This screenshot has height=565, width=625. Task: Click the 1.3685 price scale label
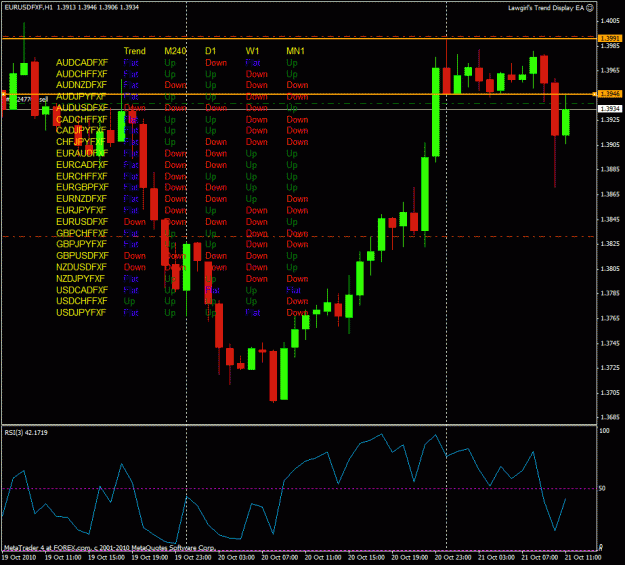610,417
